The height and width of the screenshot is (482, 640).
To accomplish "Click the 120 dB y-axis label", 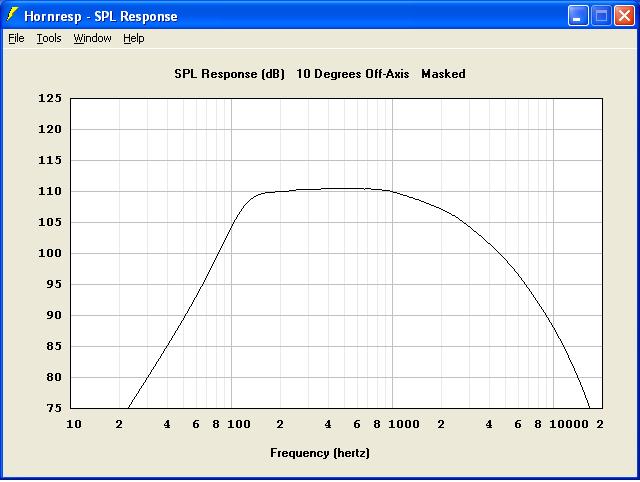I will 50,129.
